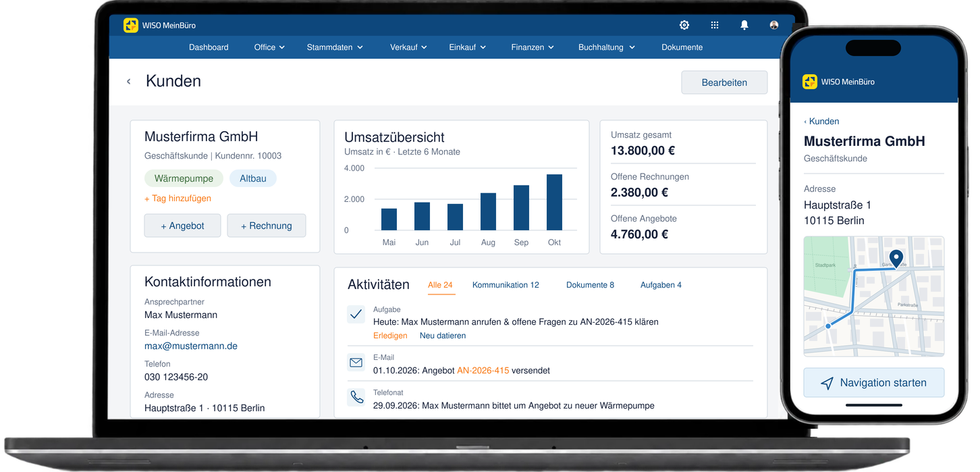The height and width of the screenshot is (472, 980).
Task: Click the Erledigen link
Action: coord(390,336)
